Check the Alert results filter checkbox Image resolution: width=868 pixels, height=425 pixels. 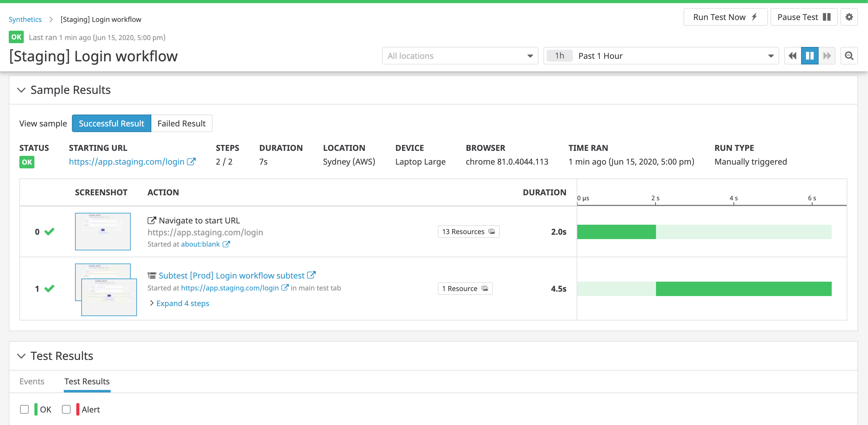[66, 409]
